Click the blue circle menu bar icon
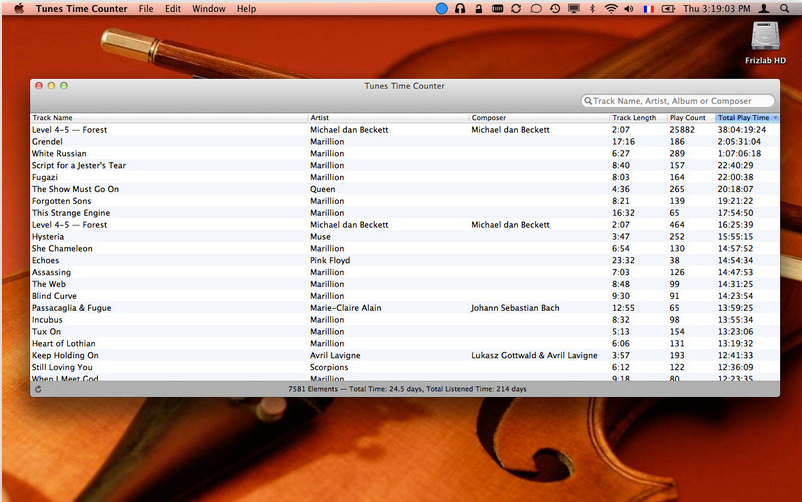Screen dimensions: 802x502 [x=441, y=8]
